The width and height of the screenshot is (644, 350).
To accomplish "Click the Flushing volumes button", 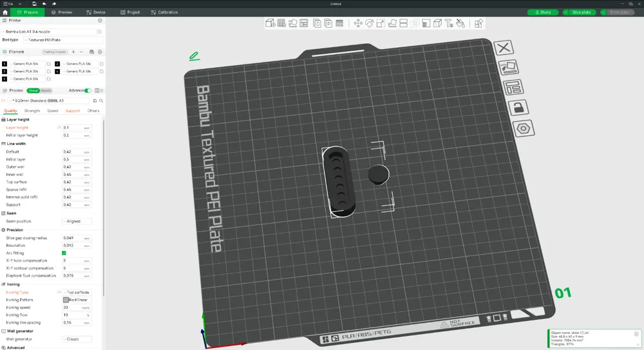I will click(x=55, y=52).
